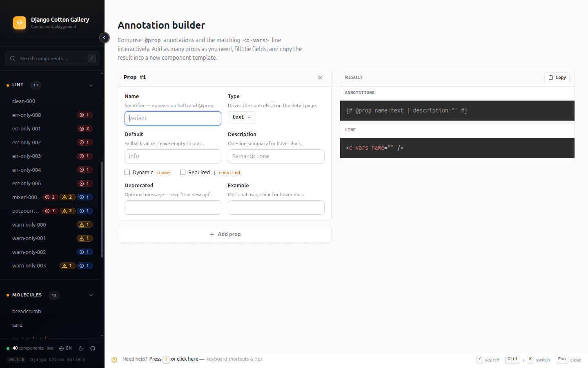Switch language using the EN globe
Image resolution: width=588 pixels, height=368 pixels.
coord(65,348)
